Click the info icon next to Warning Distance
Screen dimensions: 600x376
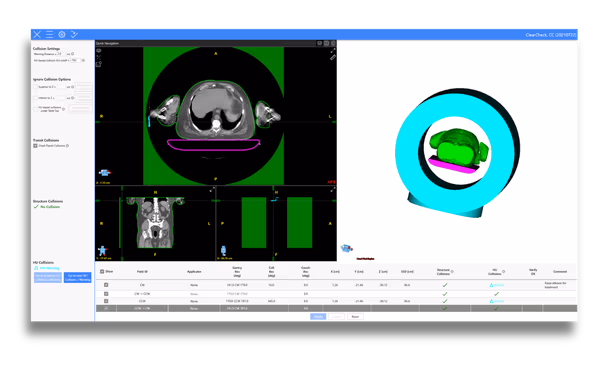(73, 54)
